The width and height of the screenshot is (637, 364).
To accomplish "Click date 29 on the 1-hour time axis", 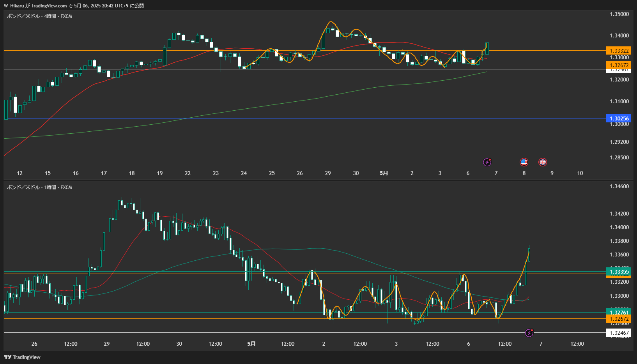I will tap(107, 344).
